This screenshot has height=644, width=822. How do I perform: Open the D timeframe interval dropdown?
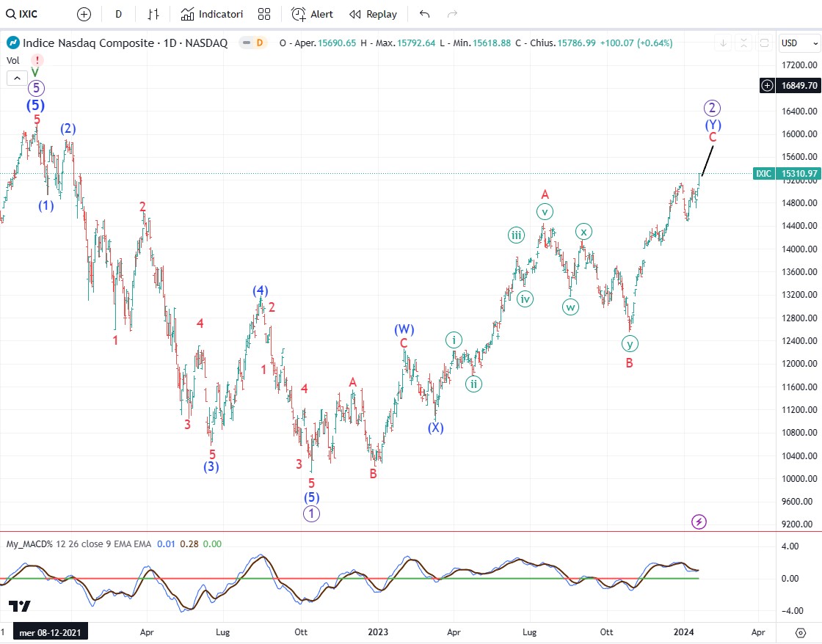[118, 14]
